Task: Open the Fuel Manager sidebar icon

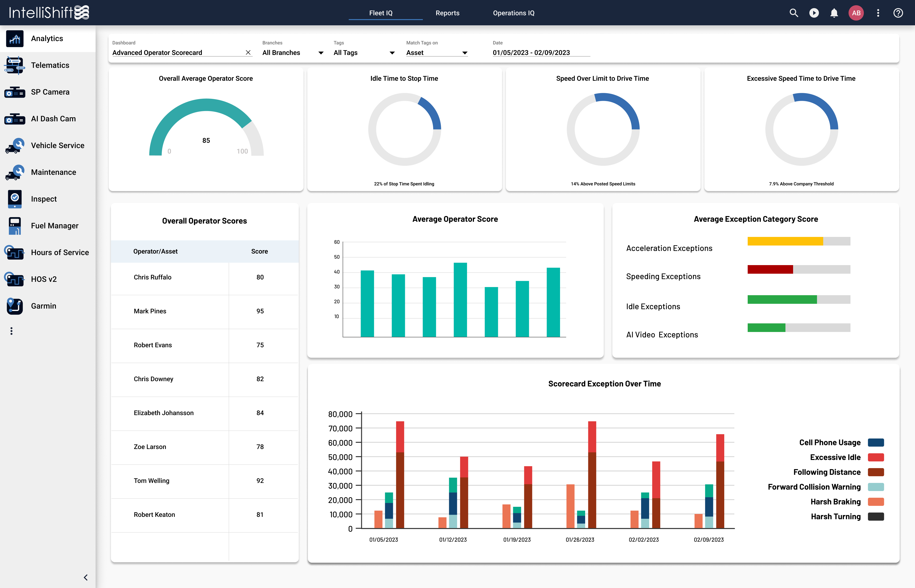Action: click(15, 226)
